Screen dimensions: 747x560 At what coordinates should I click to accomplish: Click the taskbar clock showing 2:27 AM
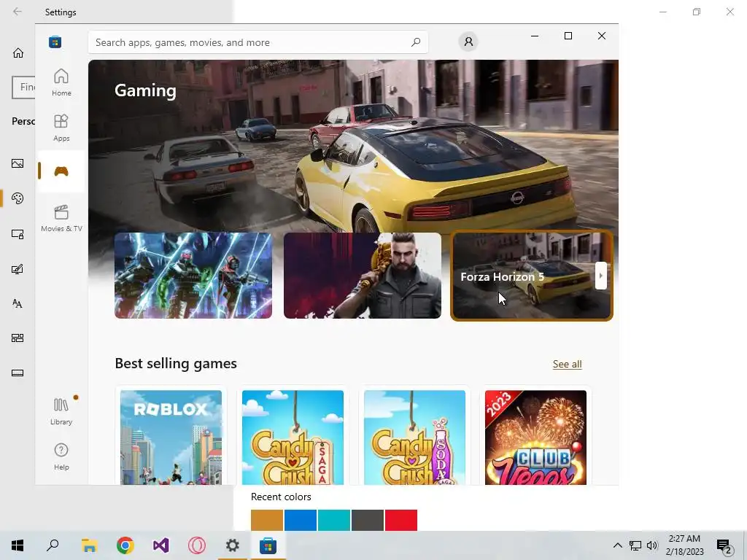pyautogui.click(x=684, y=545)
